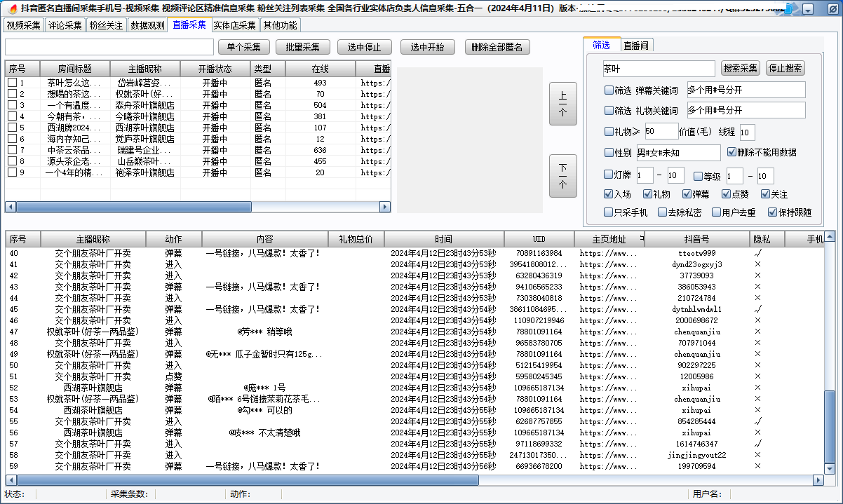Click the 线程 field showing 10

pos(747,132)
